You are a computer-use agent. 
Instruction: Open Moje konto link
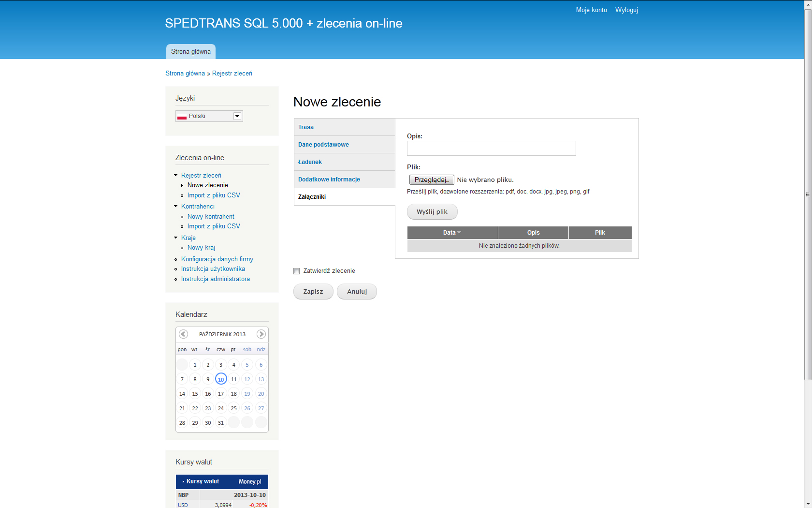pyautogui.click(x=592, y=10)
